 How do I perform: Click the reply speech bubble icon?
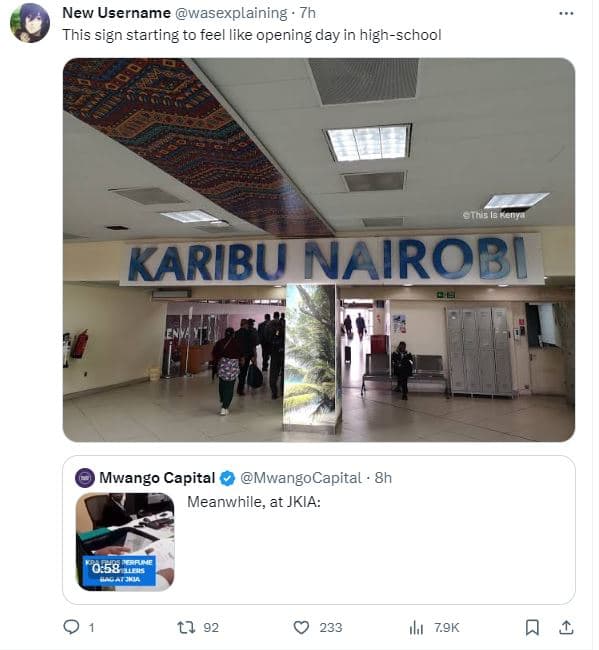71,627
